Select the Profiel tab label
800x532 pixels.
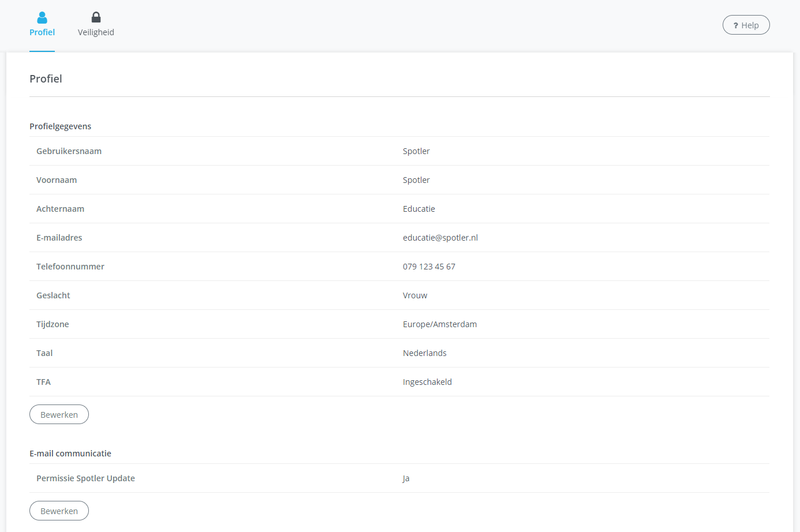(x=42, y=32)
